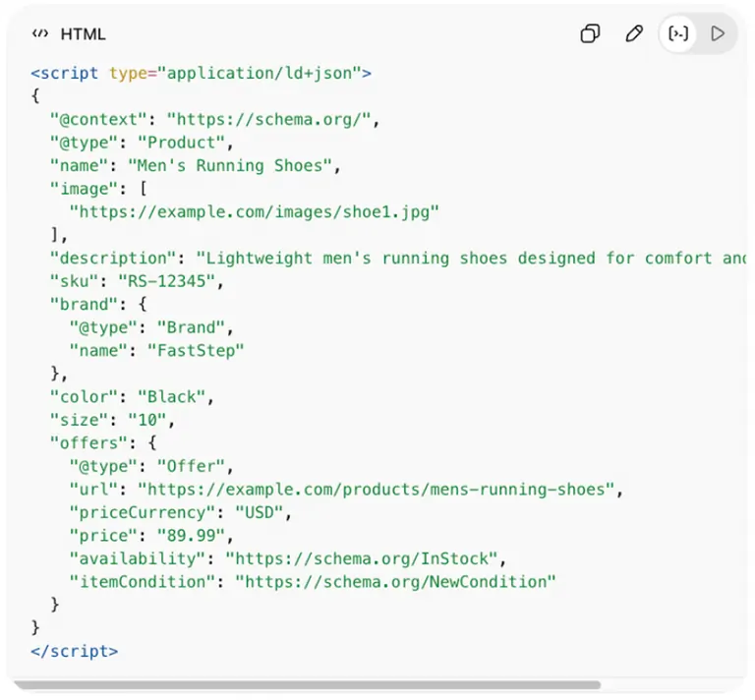The image size is (755, 700).
Task: Click the mens-running-shoes product URL
Action: coord(379,489)
